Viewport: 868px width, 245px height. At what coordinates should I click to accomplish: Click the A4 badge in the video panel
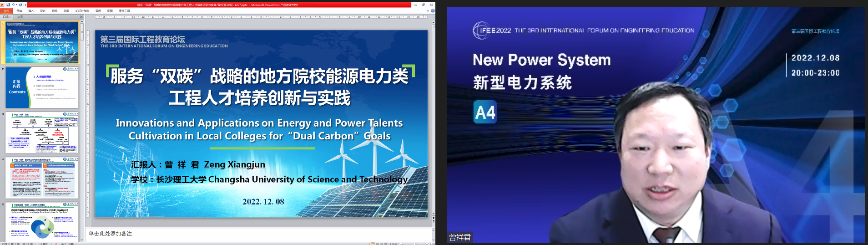click(x=485, y=112)
